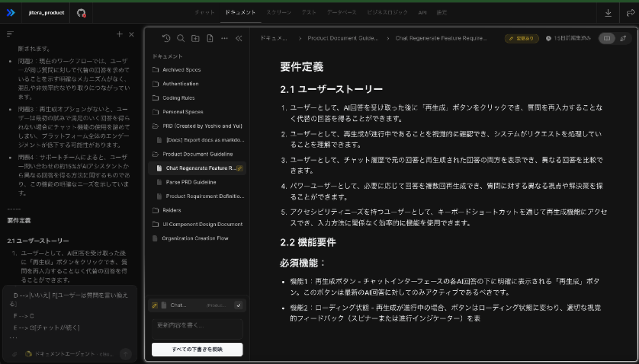Start a new chat with plus icon
The image size is (639, 364).
[119, 35]
